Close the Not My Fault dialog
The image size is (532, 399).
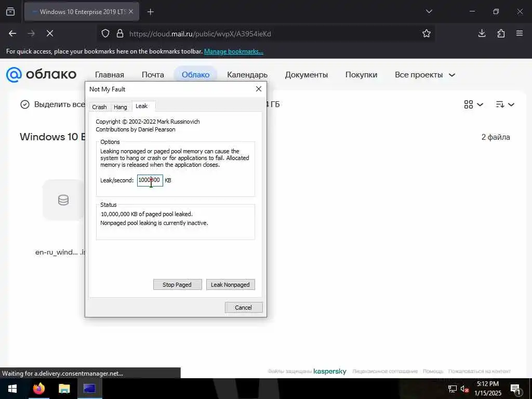(x=259, y=89)
